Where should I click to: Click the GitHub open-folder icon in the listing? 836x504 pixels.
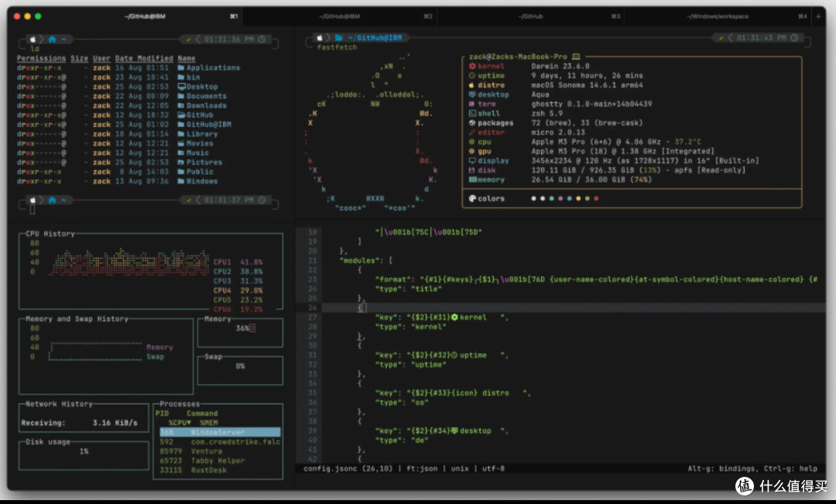181,115
